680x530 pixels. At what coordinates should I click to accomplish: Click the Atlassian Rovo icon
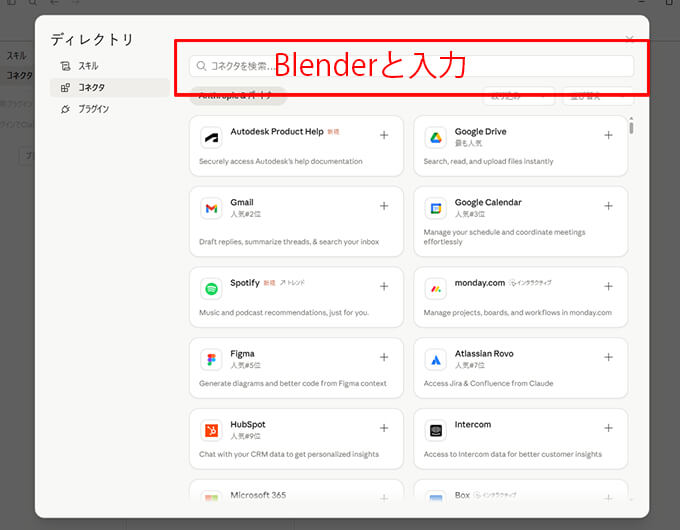tap(436, 360)
